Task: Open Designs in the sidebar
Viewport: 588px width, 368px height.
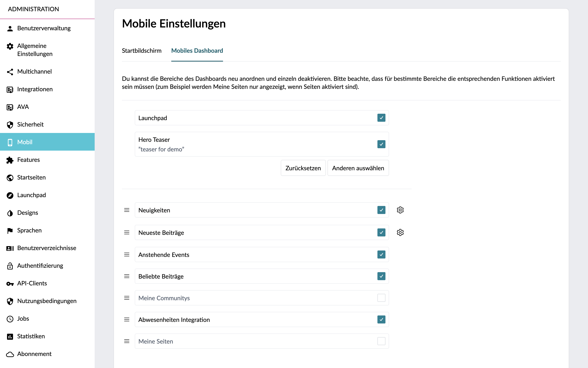Action: (x=27, y=213)
